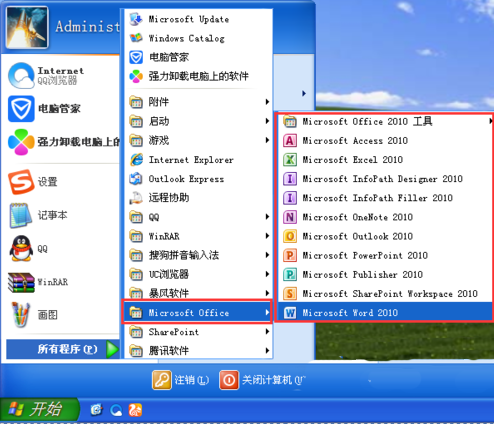Viewport: 494px width, 424px height.
Task: Click the 远程协助 icon
Action: tap(136, 198)
